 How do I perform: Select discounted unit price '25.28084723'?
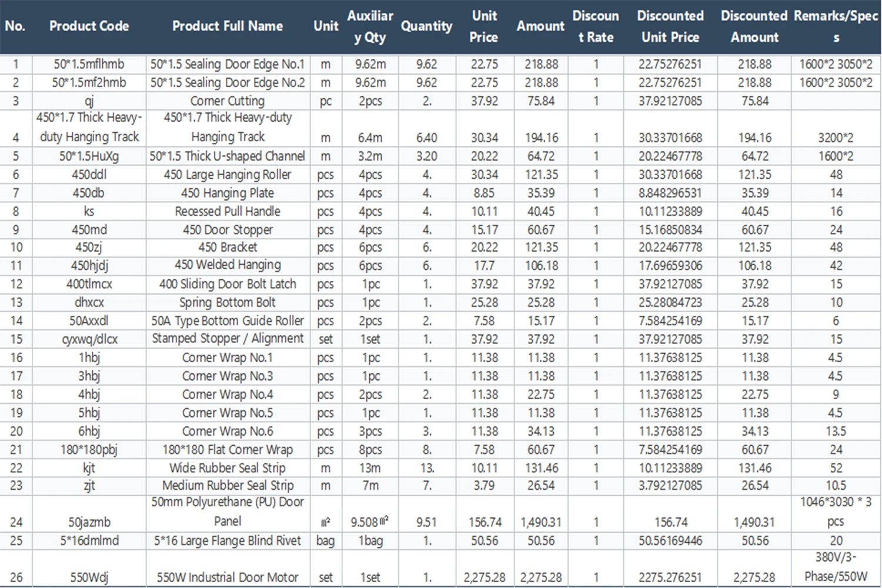(x=670, y=303)
